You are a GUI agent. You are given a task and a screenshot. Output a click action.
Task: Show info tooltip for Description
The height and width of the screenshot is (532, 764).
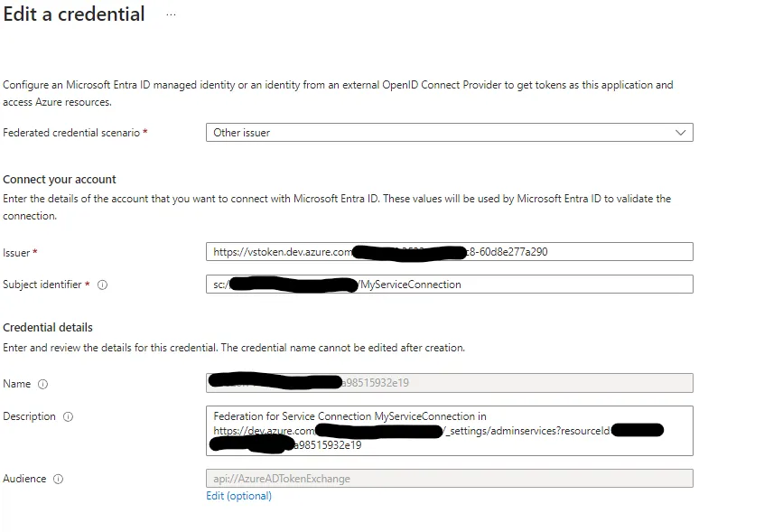69,417
